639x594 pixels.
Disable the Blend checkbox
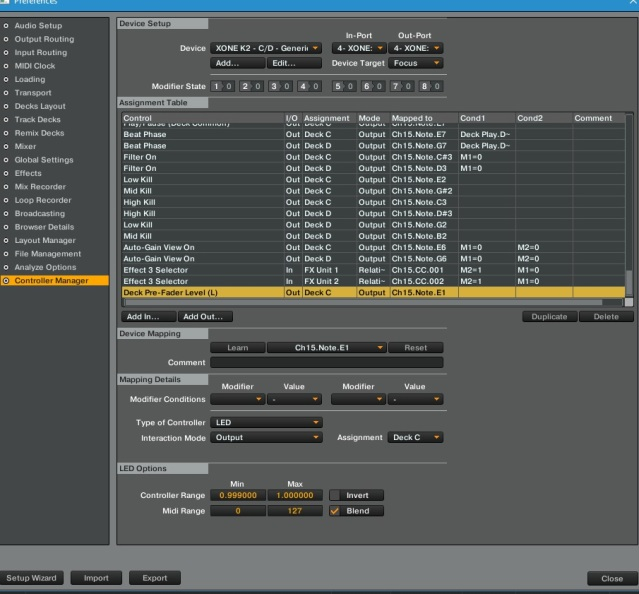coord(335,511)
